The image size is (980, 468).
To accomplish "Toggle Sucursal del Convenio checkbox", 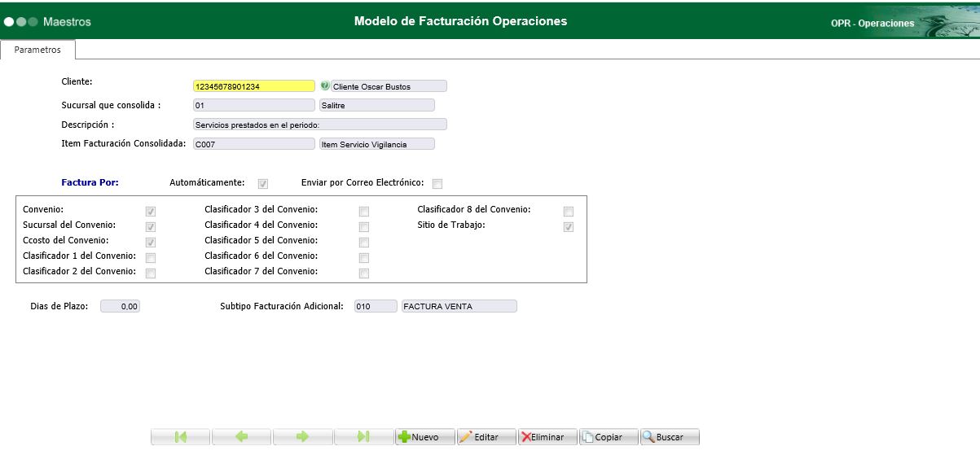I will click(x=151, y=227).
